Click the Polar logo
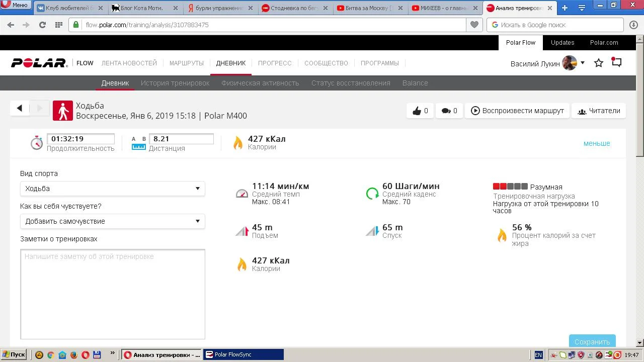Viewport: 644px width, 362px height. 39,63
